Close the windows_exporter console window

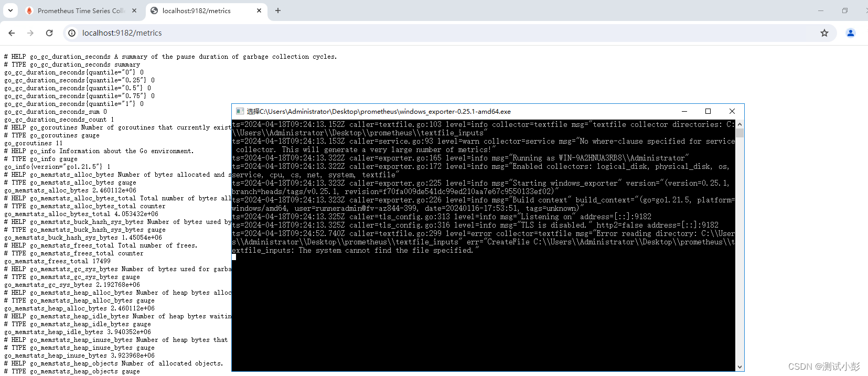pos(732,111)
